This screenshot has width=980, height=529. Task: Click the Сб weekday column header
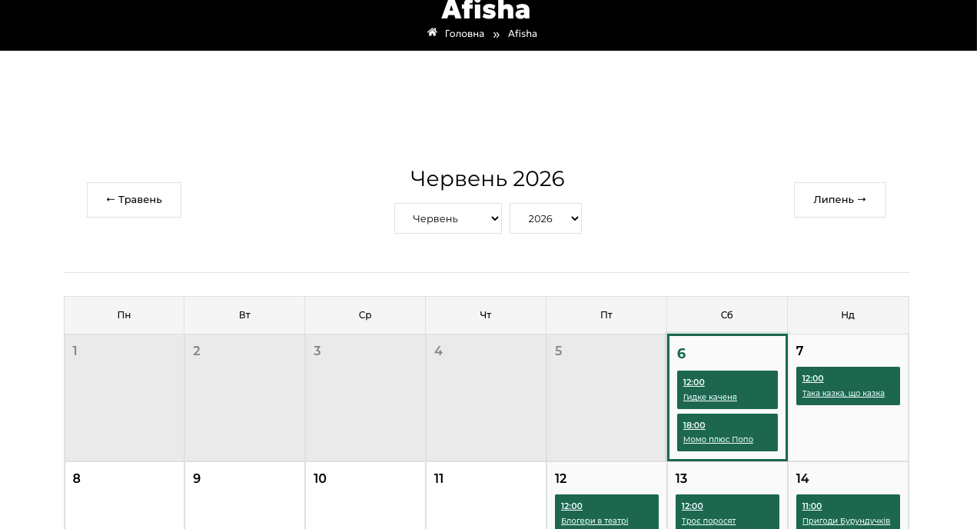[x=727, y=315]
